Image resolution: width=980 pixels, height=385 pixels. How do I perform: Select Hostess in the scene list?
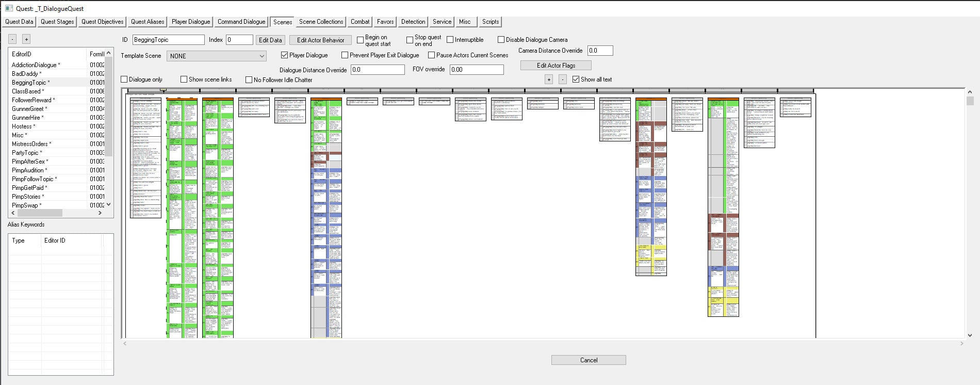23,126
